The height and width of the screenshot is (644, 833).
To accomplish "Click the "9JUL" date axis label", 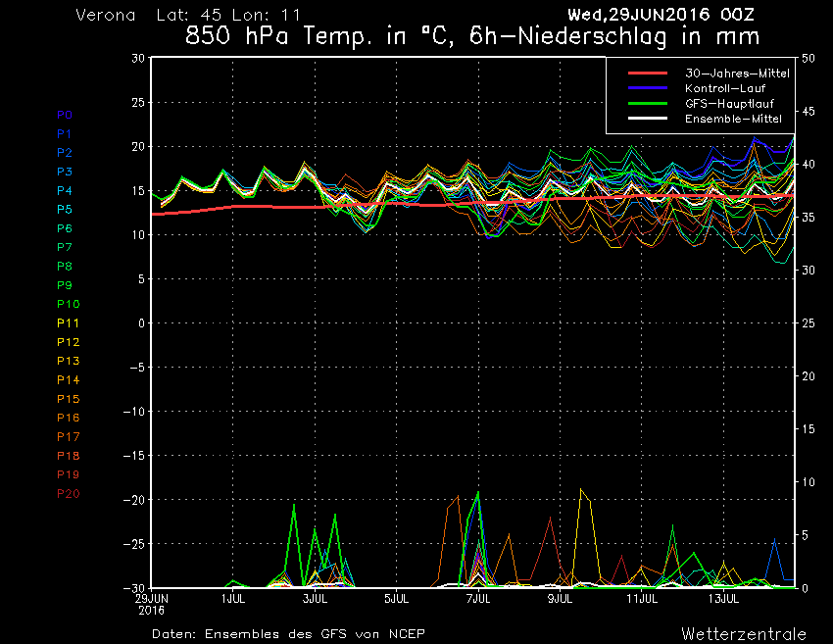I will pyautogui.click(x=561, y=599).
